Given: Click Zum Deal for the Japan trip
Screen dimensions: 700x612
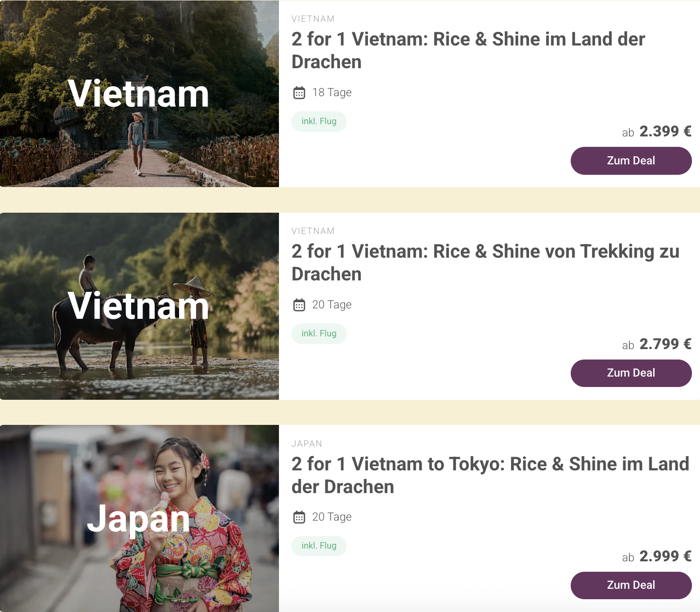Looking at the screenshot, I should pyautogui.click(x=630, y=585).
